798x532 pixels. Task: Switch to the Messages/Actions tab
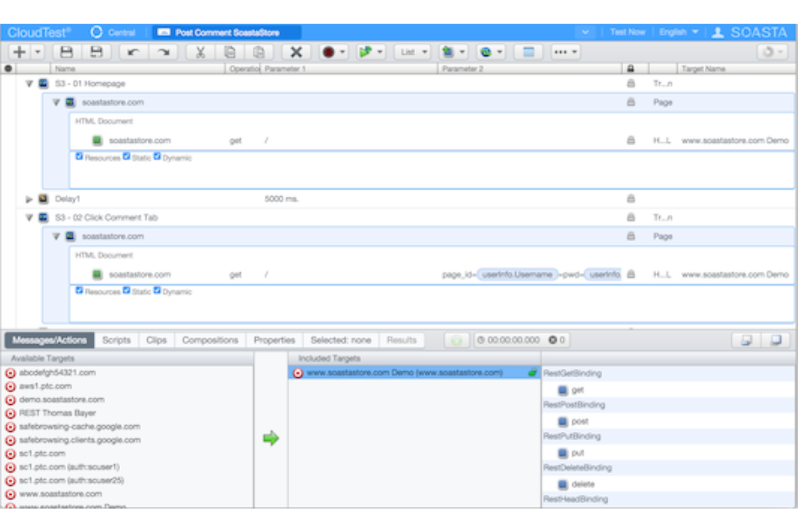click(50, 340)
